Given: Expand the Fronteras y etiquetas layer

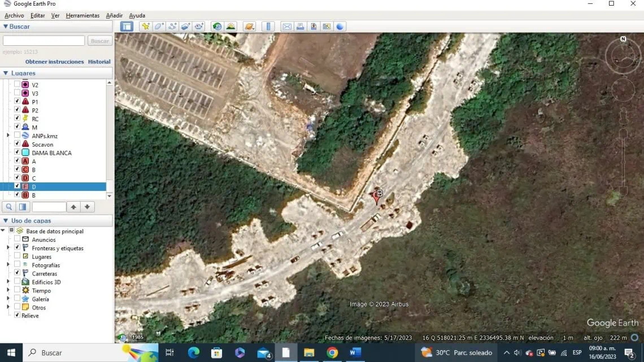Looking at the screenshot, I should click(8, 248).
